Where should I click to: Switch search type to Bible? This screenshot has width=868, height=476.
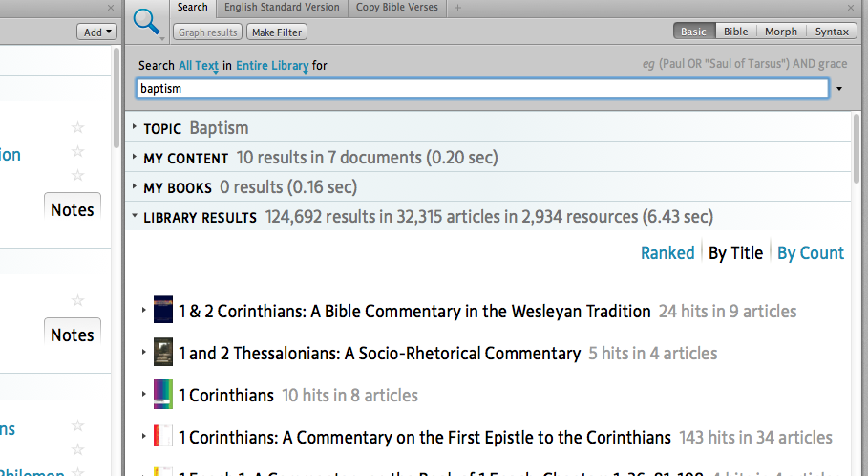[735, 32]
